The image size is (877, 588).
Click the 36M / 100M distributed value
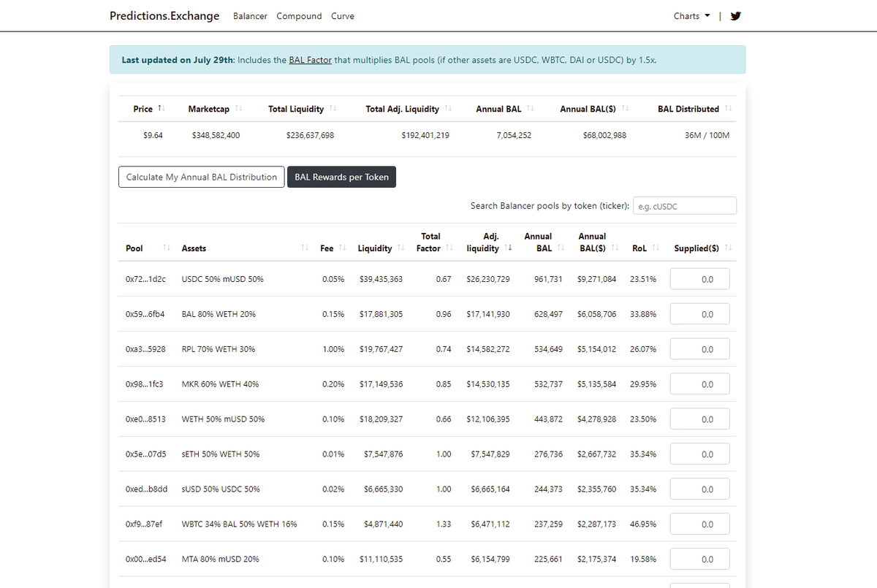coord(707,136)
